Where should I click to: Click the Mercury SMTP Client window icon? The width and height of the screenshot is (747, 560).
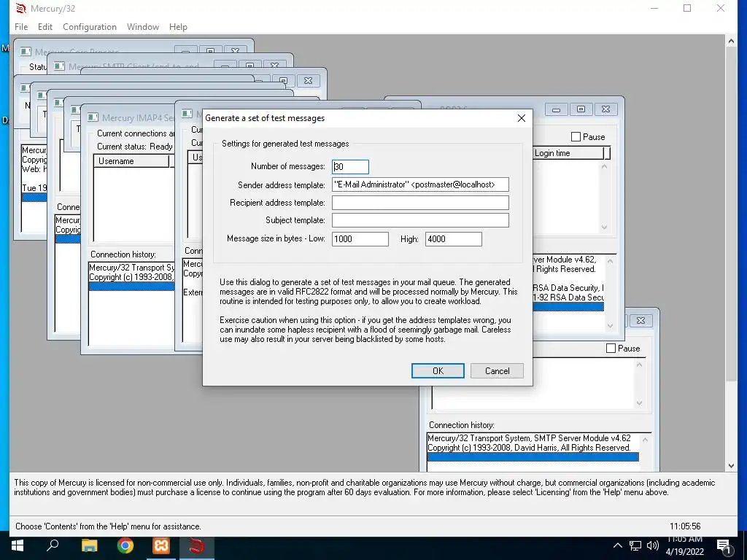pos(59,66)
